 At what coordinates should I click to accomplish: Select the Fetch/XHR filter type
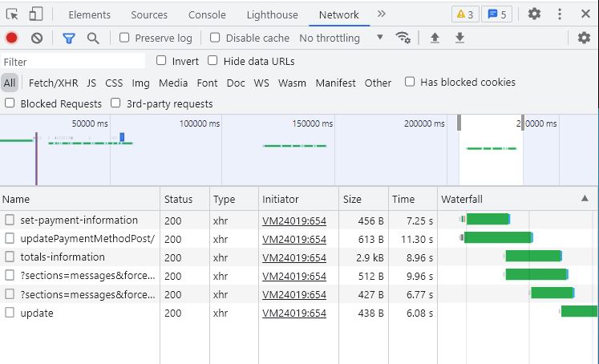point(53,83)
